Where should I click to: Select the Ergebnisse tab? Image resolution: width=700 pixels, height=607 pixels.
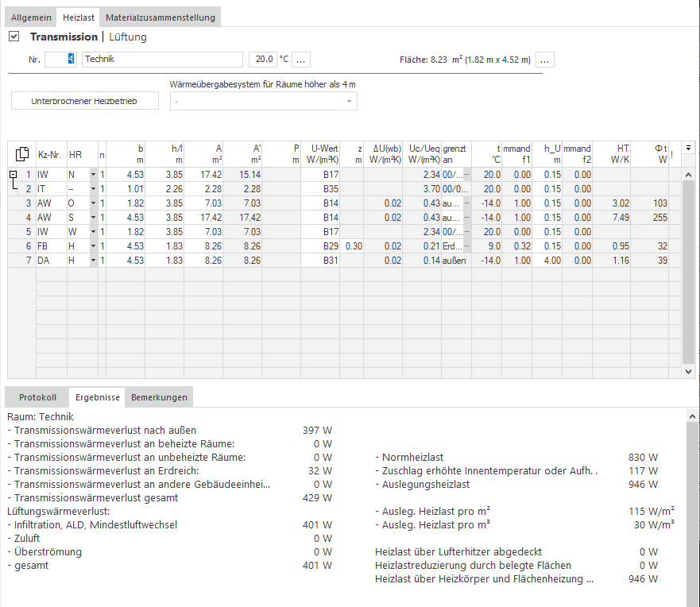97,397
